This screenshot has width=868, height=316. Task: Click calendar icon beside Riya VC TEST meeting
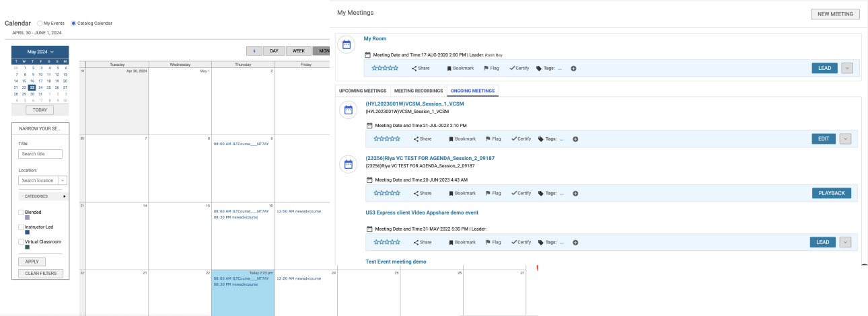348,163
